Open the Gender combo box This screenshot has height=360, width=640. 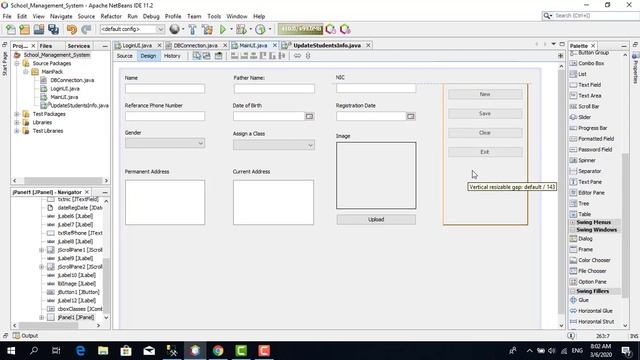[165, 143]
